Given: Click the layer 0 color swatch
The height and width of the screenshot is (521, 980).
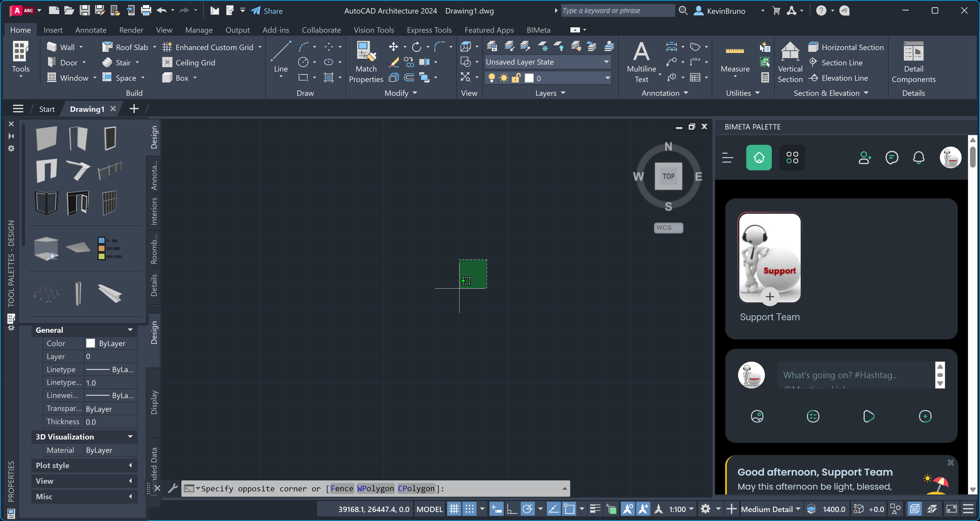Looking at the screenshot, I should pos(529,78).
